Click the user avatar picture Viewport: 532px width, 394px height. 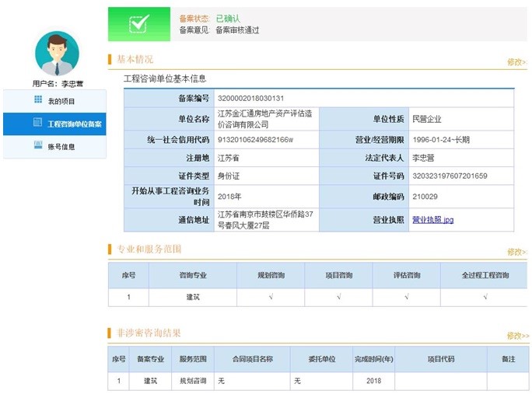[x=57, y=53]
